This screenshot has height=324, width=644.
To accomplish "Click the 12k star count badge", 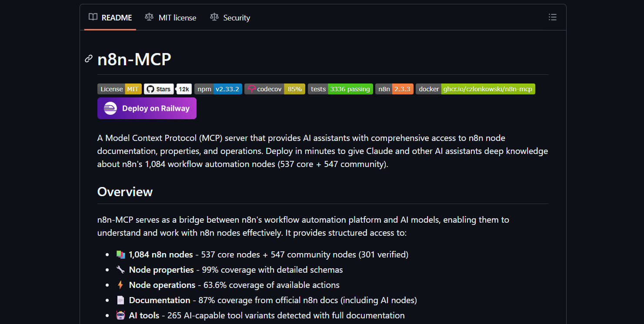I will tap(184, 89).
